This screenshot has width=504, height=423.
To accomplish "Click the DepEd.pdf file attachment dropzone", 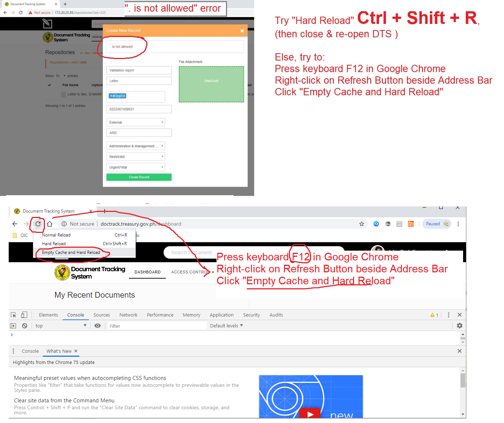I will point(211,84).
